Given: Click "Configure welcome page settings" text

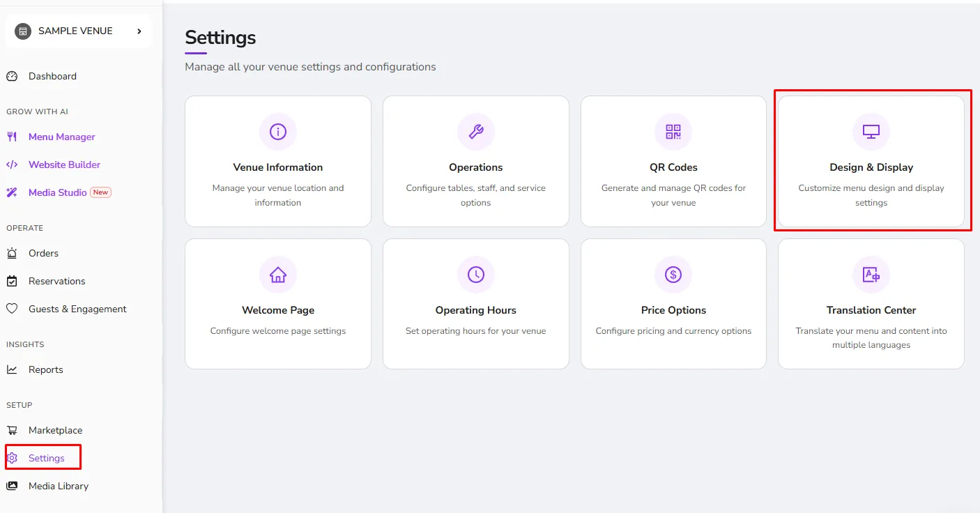Looking at the screenshot, I should point(278,331).
